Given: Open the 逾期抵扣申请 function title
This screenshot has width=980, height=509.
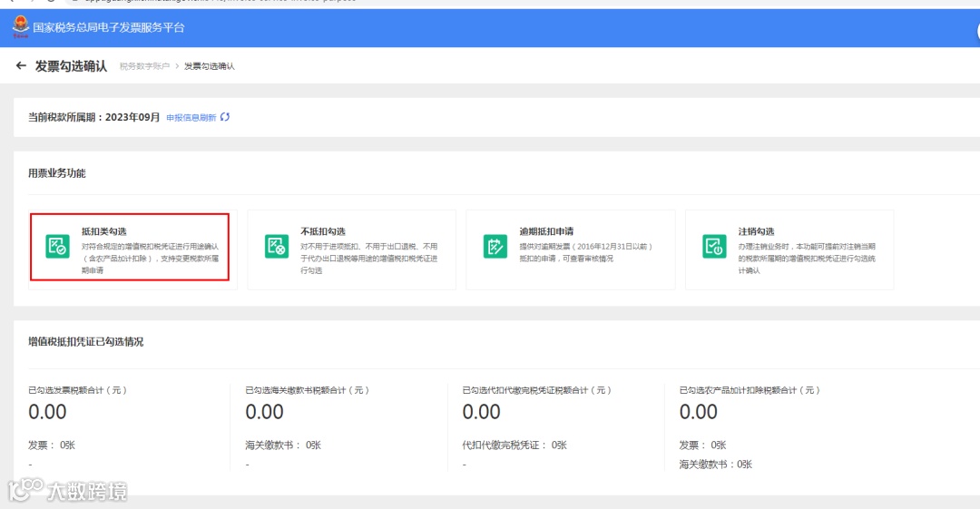Looking at the screenshot, I should click(x=546, y=231).
